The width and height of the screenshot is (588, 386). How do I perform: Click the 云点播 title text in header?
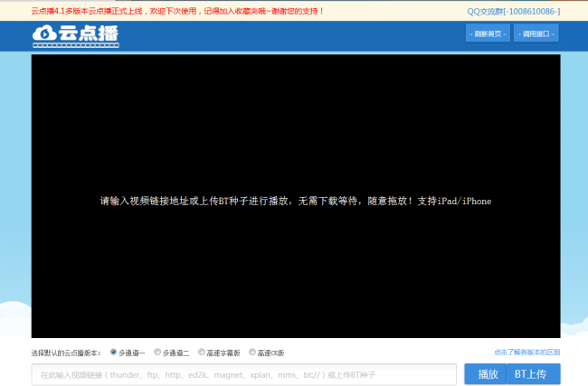[88, 34]
